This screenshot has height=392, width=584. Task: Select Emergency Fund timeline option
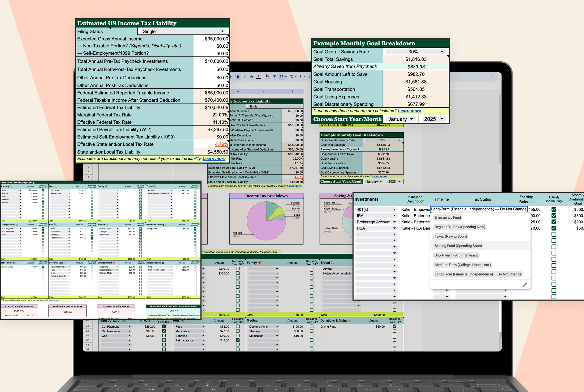click(x=447, y=217)
